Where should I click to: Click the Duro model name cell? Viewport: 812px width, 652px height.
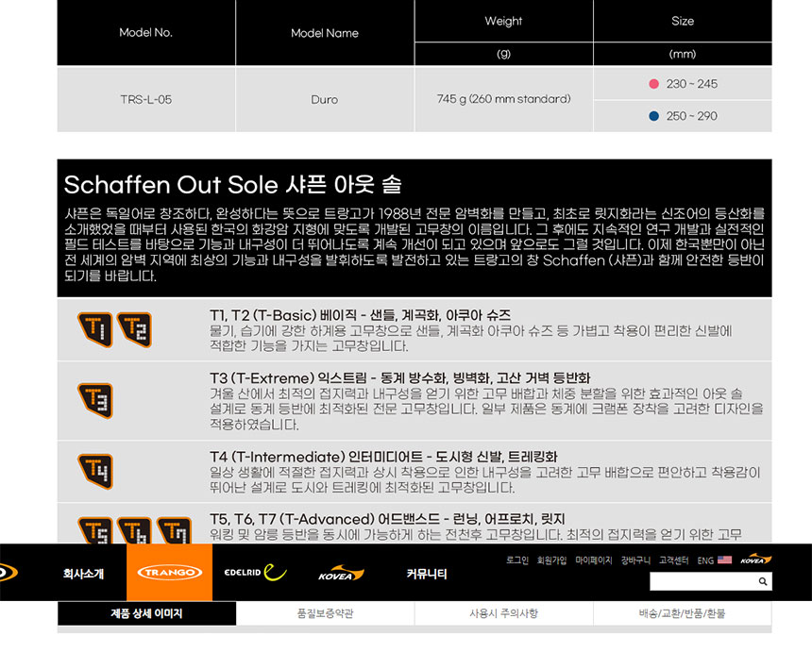click(x=325, y=99)
